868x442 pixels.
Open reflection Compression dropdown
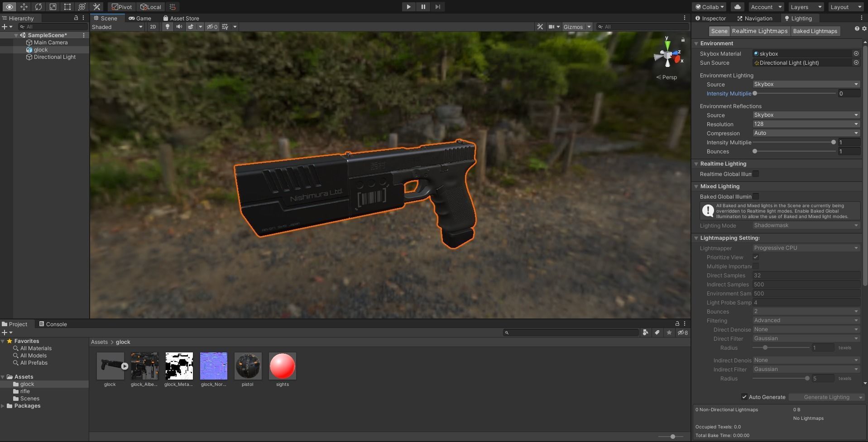tap(806, 133)
